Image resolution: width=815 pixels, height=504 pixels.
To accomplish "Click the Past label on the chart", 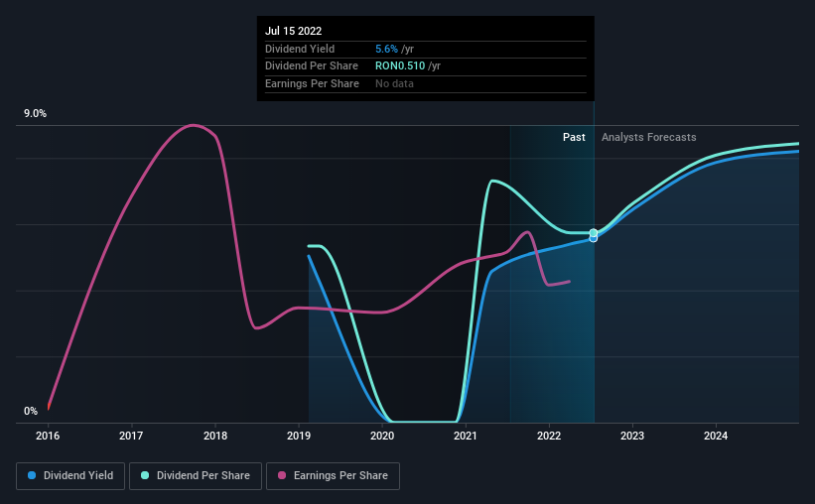I will point(574,137).
